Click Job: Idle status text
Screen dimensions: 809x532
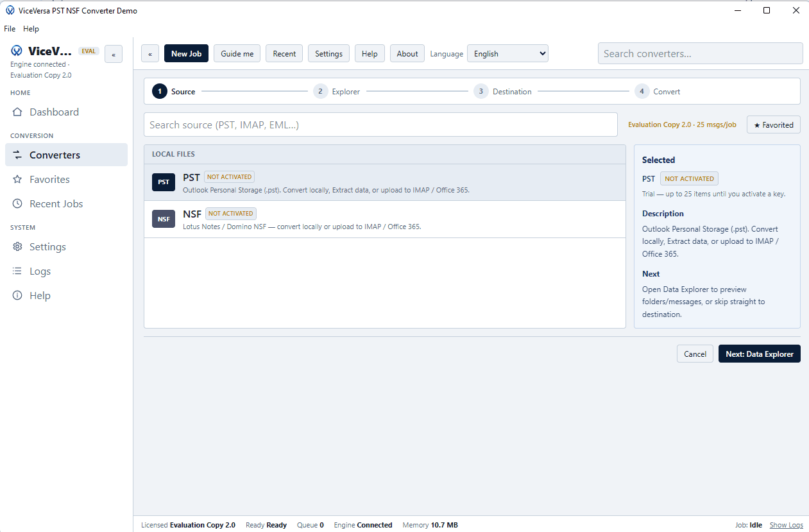[x=749, y=525]
